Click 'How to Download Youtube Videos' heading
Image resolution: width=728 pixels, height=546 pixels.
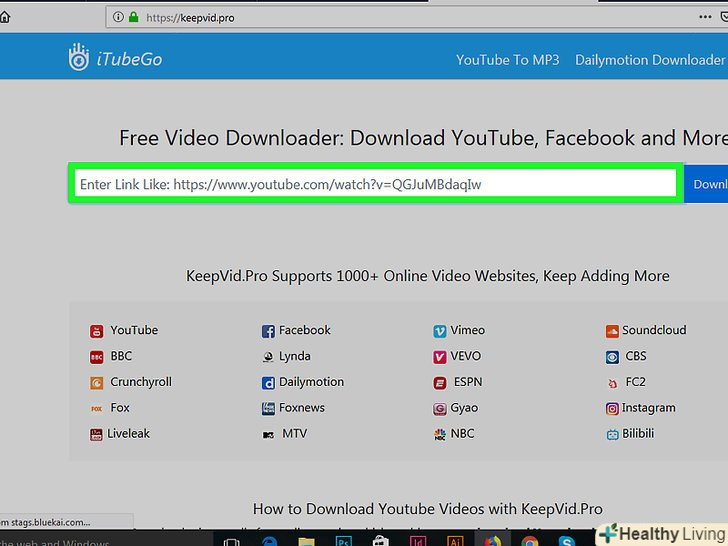point(428,509)
